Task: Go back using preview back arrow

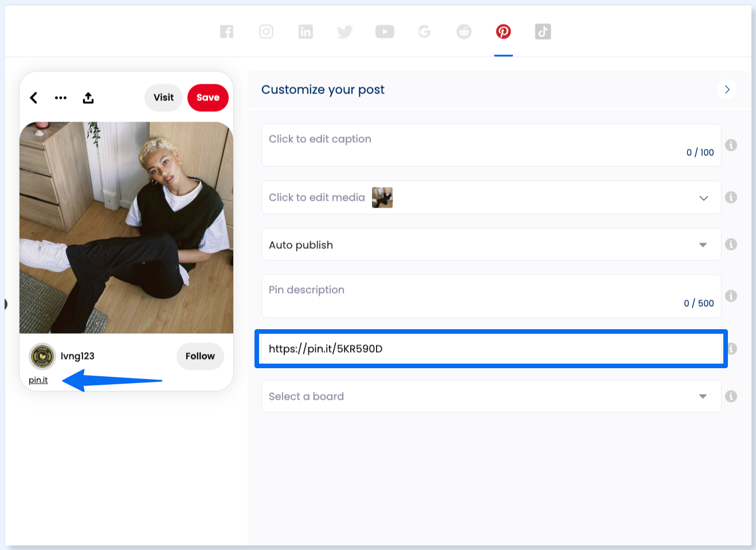Action: pos(34,98)
